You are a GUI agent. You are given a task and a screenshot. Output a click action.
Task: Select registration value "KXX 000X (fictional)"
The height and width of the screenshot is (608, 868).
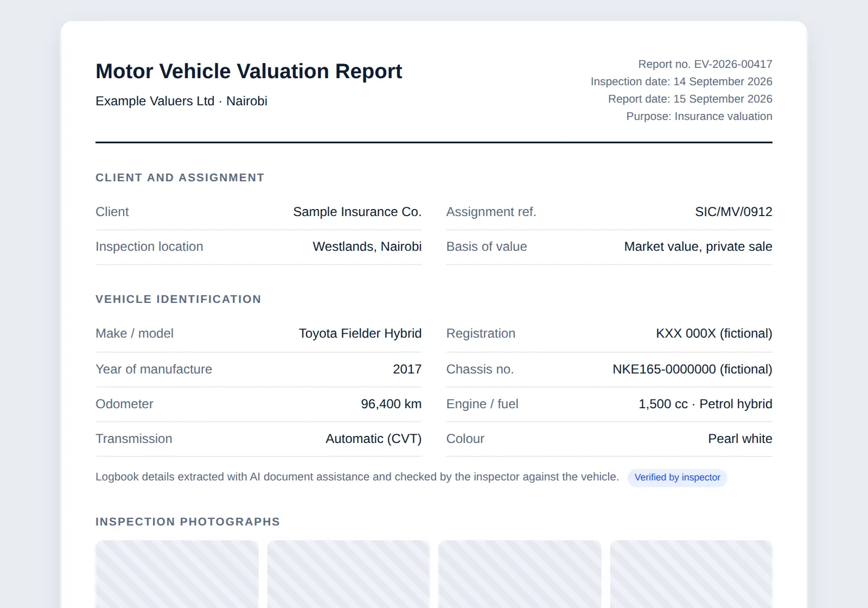(x=714, y=333)
